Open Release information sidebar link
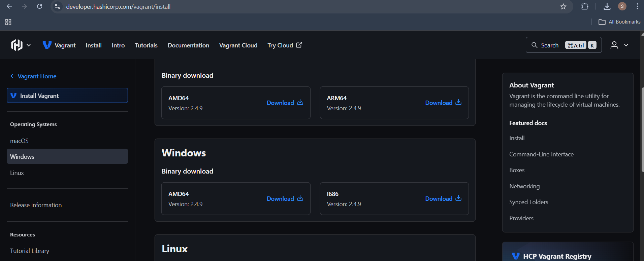644x261 pixels. click(x=36, y=205)
